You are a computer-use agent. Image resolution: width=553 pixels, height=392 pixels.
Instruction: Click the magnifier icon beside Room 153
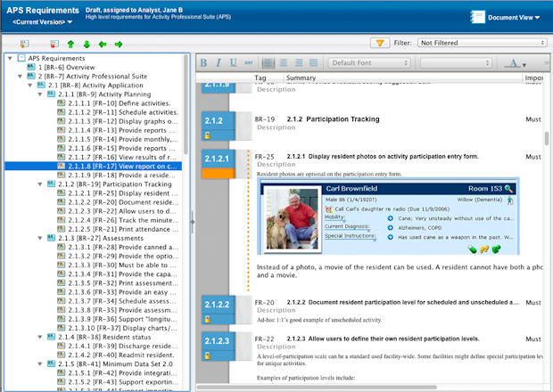508,189
